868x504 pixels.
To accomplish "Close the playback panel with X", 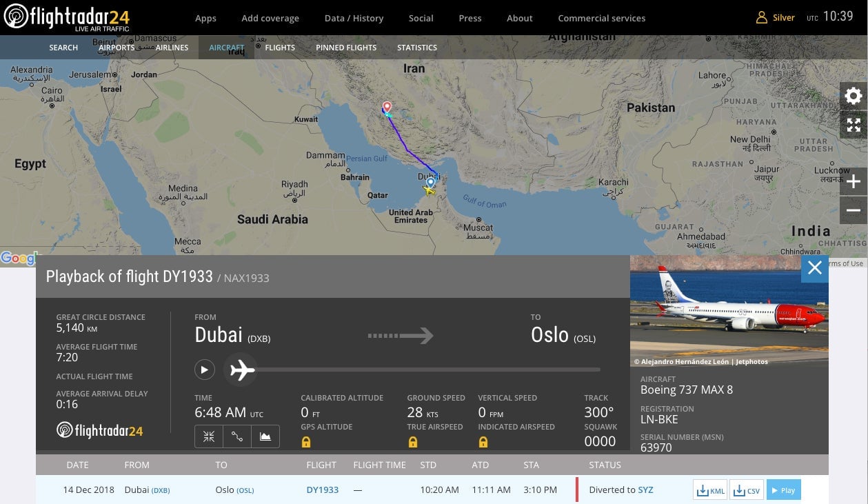I will tap(815, 268).
